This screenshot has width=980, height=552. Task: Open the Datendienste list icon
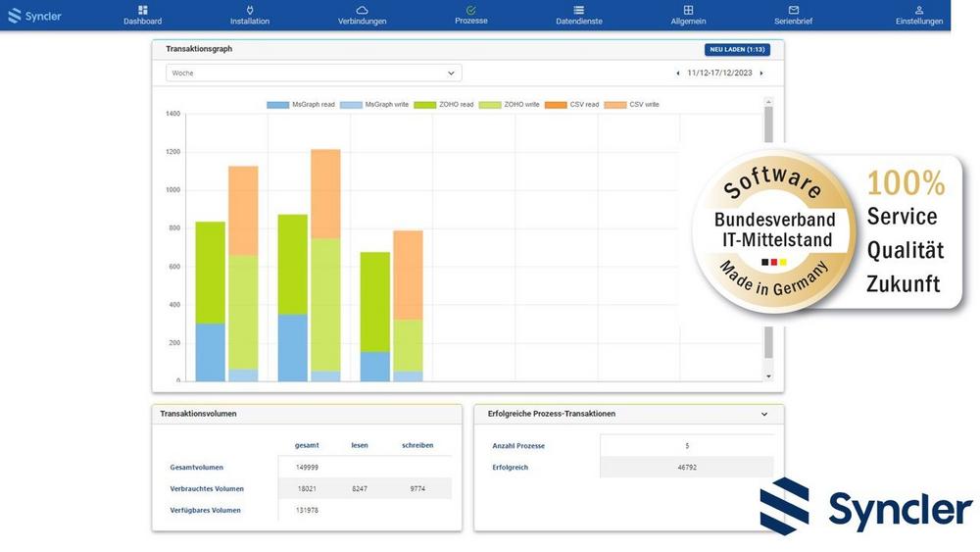coord(579,10)
